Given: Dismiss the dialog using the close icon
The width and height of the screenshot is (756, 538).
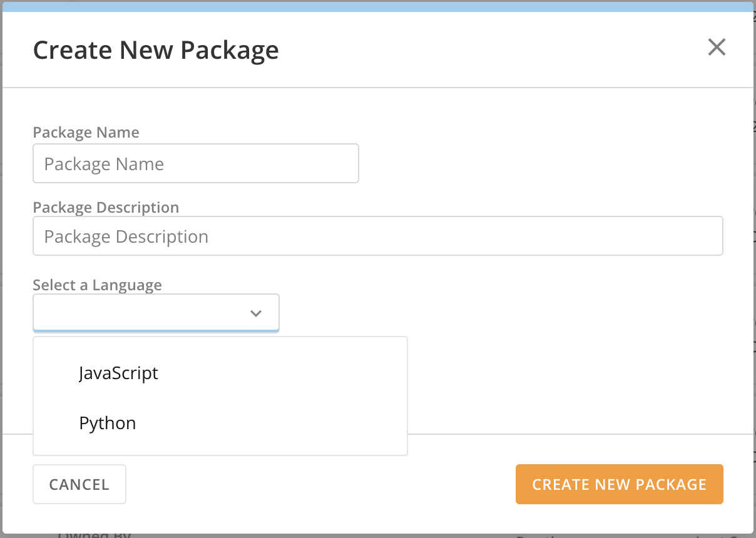Looking at the screenshot, I should (716, 47).
